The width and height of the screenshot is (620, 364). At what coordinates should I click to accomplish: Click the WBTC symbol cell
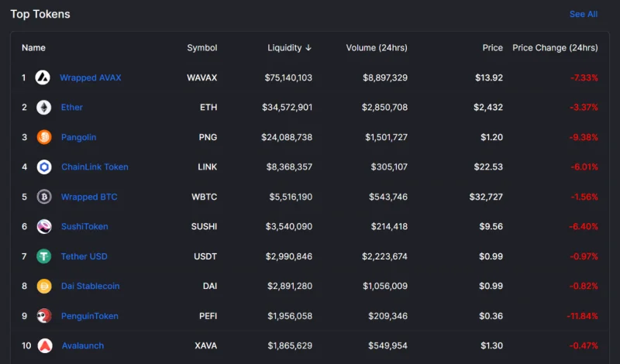205,197
